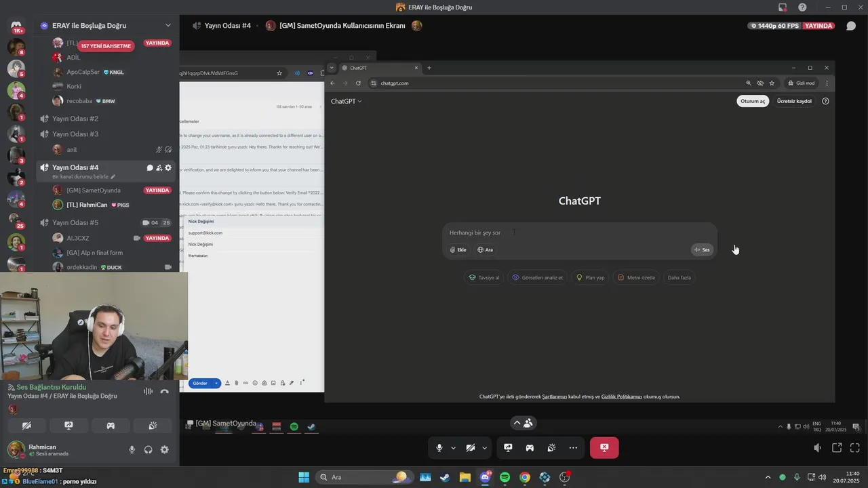Screen dimensions: 868x488
Task: Adjust stream volume speaker icon
Action: point(818,448)
